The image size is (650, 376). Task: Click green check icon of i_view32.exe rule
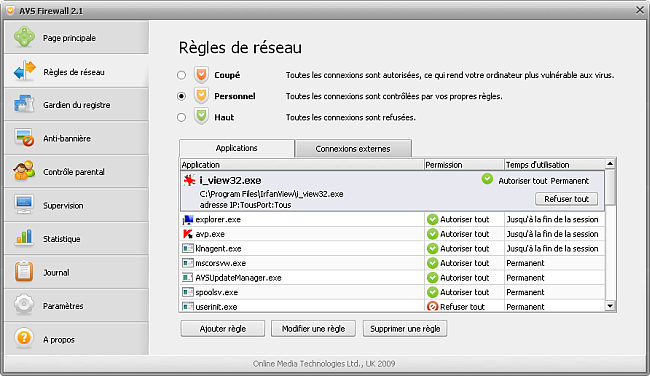click(x=487, y=179)
